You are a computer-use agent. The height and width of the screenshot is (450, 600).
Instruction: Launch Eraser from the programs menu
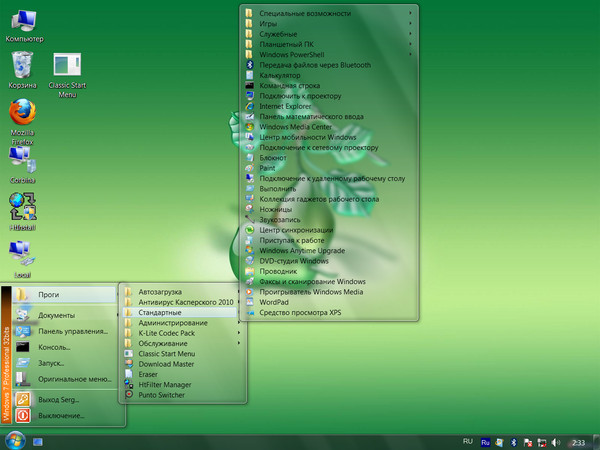(x=182, y=375)
